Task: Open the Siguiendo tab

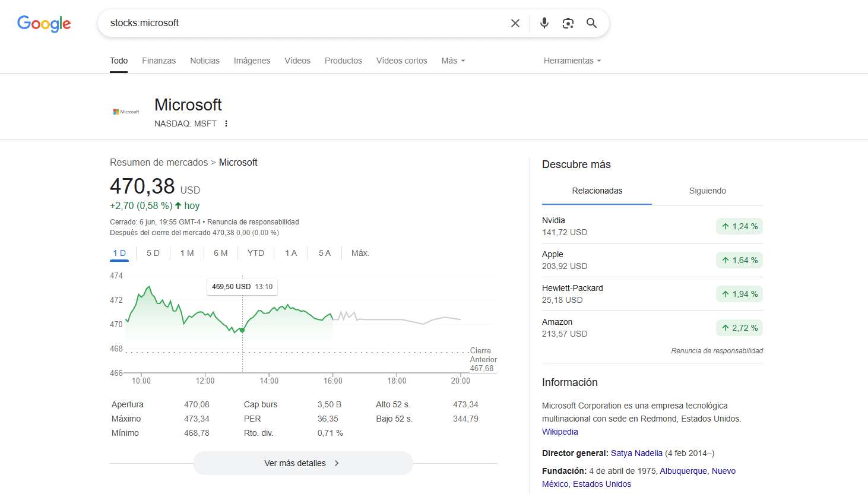Action: pos(708,191)
